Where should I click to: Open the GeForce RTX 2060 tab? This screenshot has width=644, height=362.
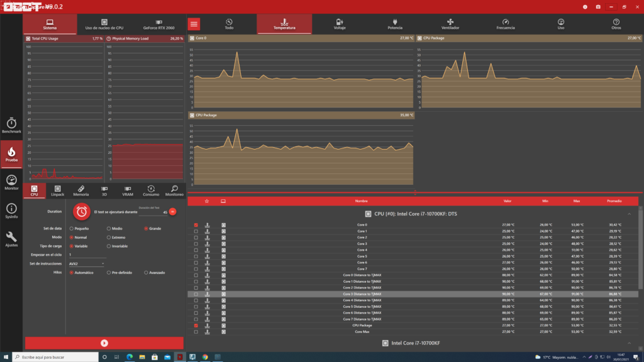click(158, 25)
